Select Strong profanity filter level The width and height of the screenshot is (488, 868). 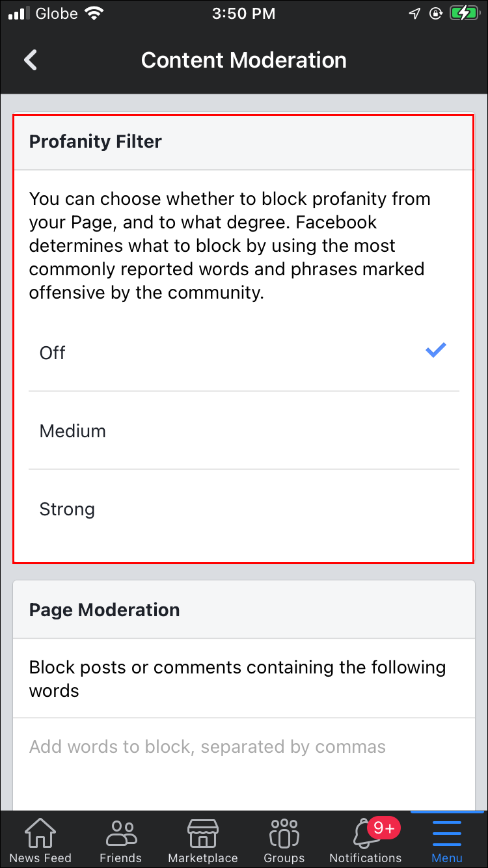(x=67, y=509)
